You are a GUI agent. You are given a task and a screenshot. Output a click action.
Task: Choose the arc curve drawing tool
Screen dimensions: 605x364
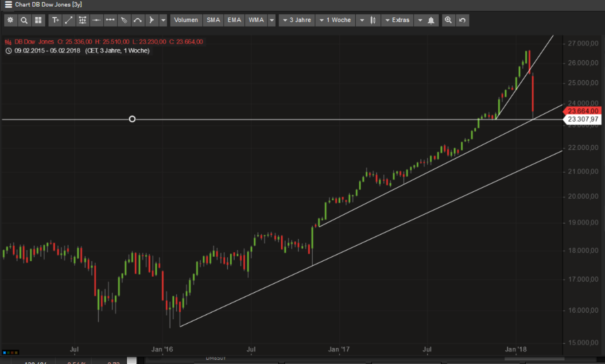[138, 20]
